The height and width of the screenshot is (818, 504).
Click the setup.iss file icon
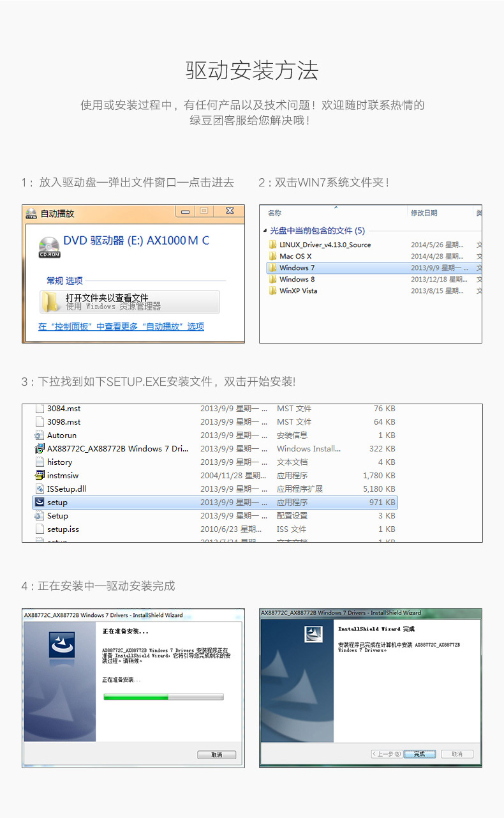point(40,529)
